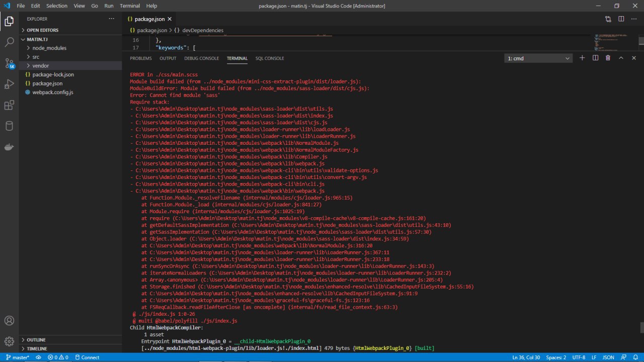Change encoding via UTF-8 status item

tap(579, 357)
